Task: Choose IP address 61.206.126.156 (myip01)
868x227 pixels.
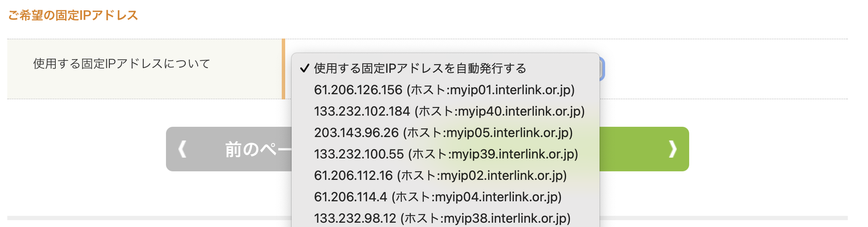Action: pos(444,90)
